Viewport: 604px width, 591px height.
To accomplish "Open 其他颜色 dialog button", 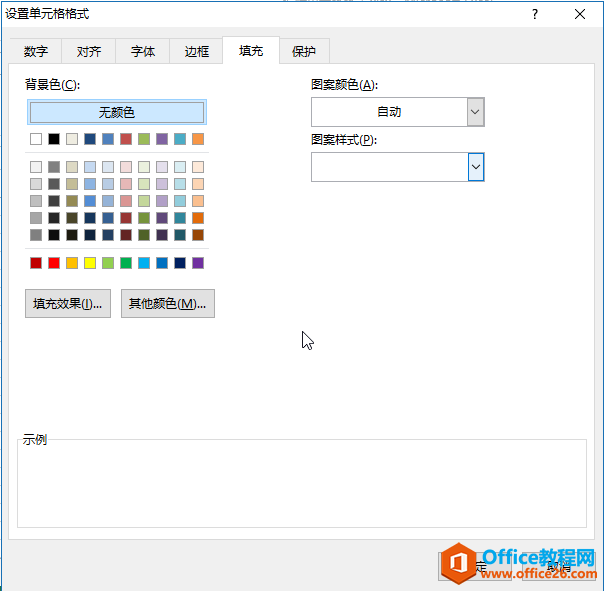I will tap(168, 304).
